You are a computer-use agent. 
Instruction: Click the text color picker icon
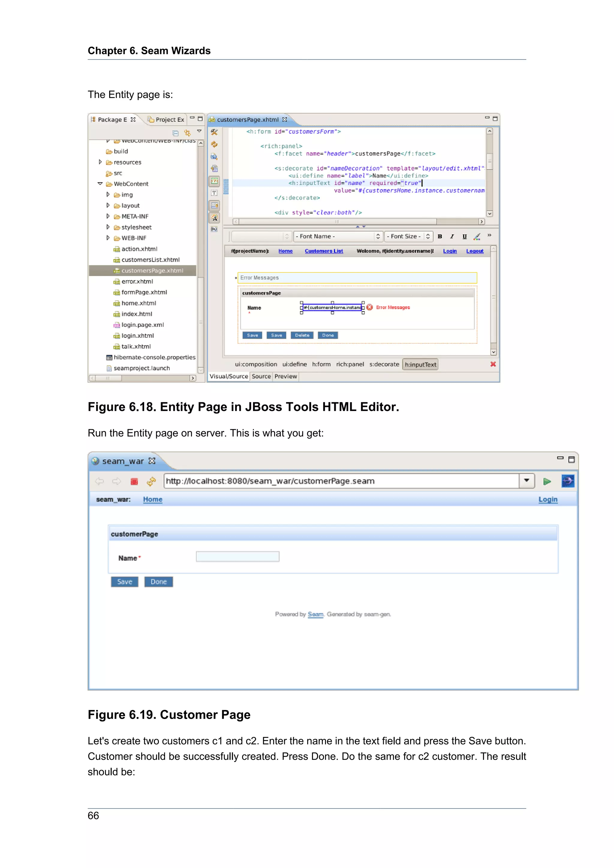(x=477, y=237)
